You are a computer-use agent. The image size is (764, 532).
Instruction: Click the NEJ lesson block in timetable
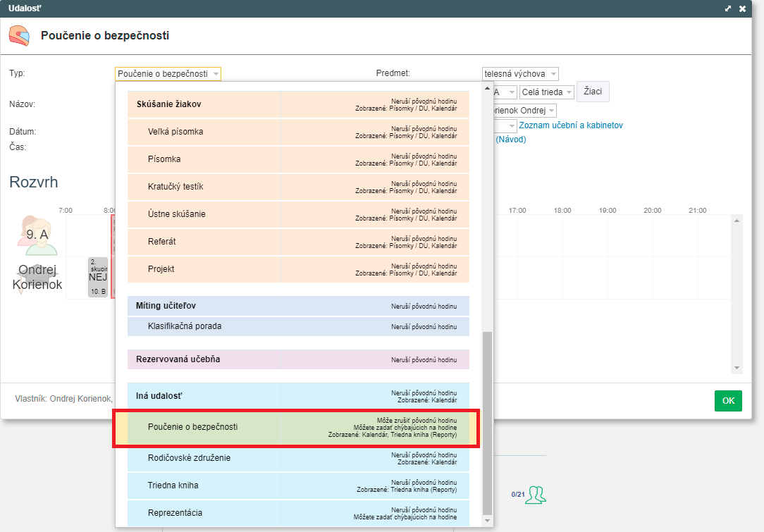tap(97, 277)
